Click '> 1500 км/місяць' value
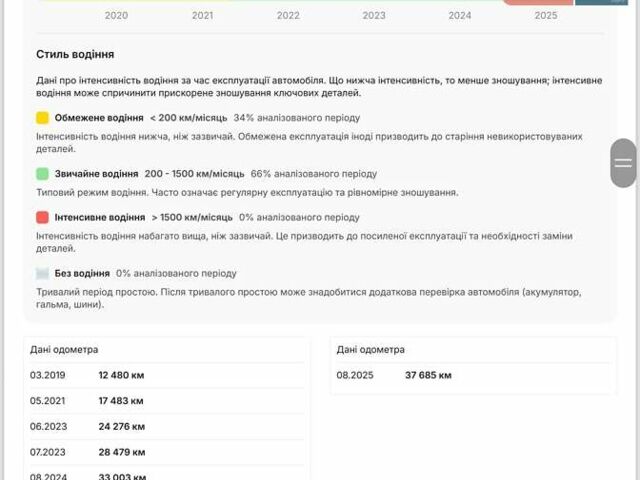Screen dimensions: 640x480 click(192, 217)
